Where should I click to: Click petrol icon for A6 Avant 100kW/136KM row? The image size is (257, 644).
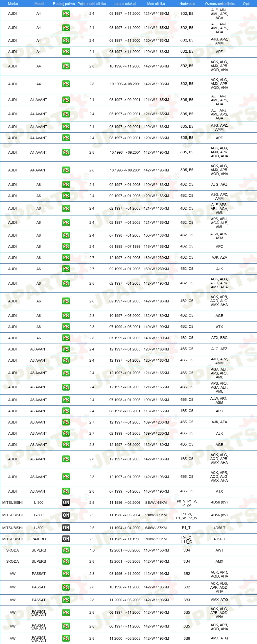(x=66, y=400)
